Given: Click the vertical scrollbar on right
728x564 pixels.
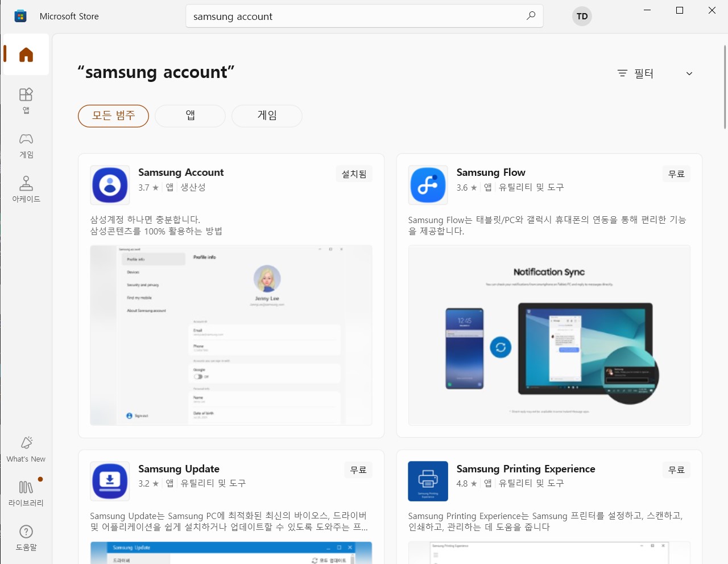Looking at the screenshot, I should point(725,87).
